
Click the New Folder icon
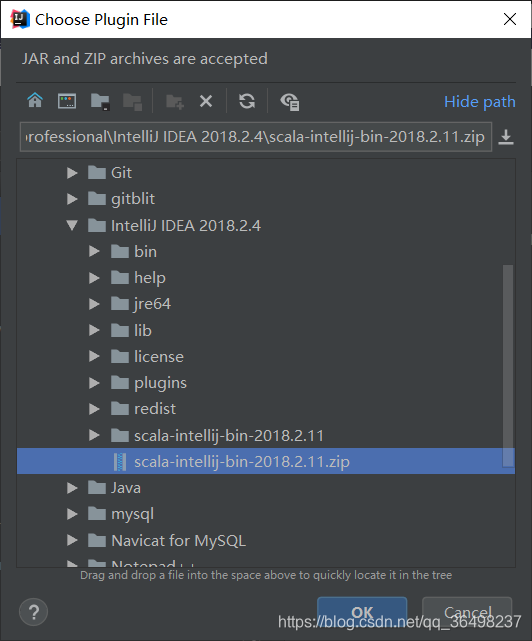[175, 101]
